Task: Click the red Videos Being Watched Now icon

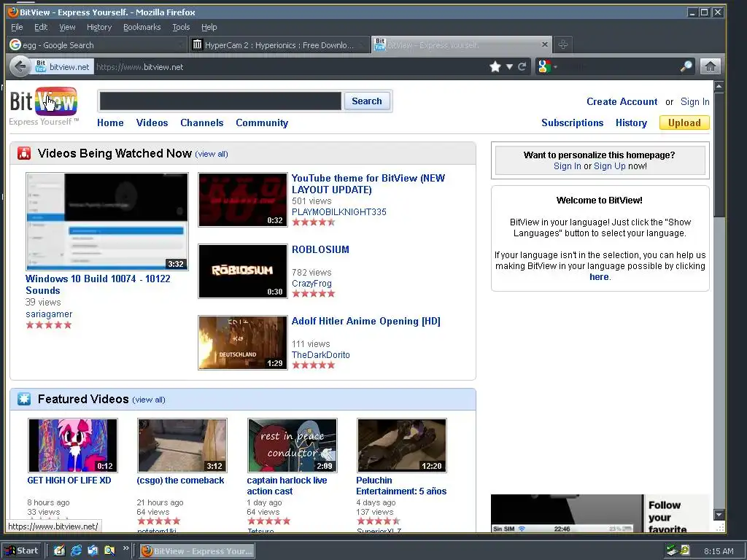Action: (x=24, y=153)
